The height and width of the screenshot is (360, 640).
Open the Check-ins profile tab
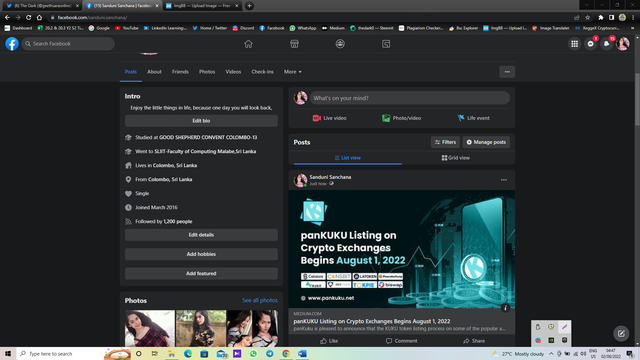[x=262, y=72]
